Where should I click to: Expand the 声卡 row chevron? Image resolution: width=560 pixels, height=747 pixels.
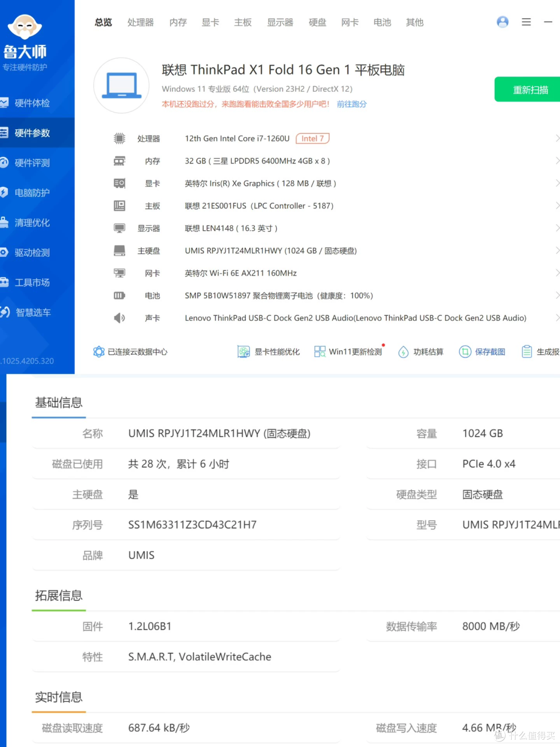click(x=557, y=318)
